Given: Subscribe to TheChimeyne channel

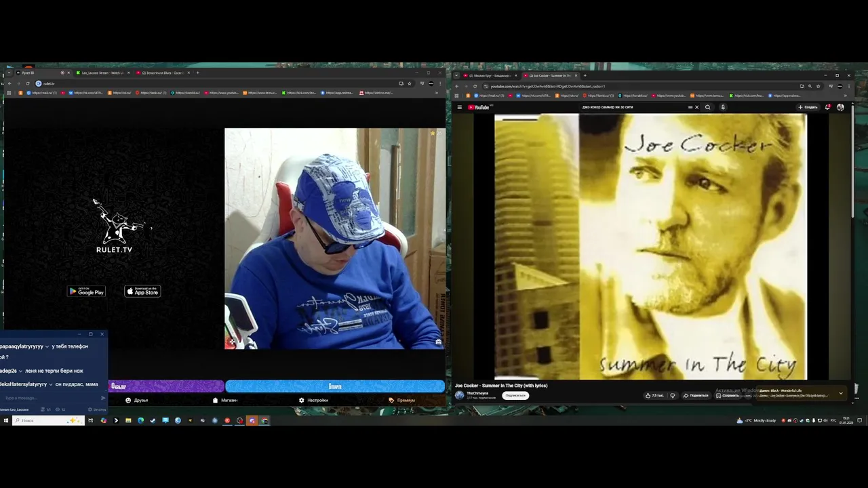Looking at the screenshot, I should coord(515,395).
